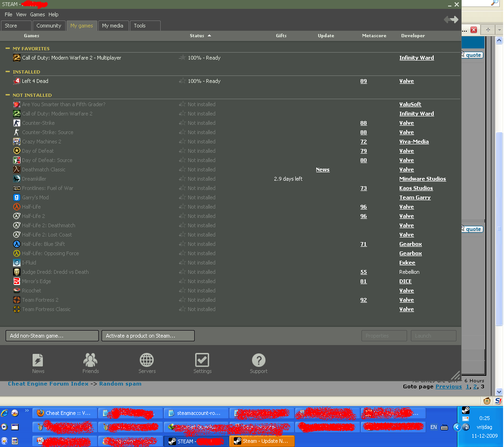504x447 pixels.
Task: Click Cheat Engine Forum Index link in browser
Action: [48, 384]
